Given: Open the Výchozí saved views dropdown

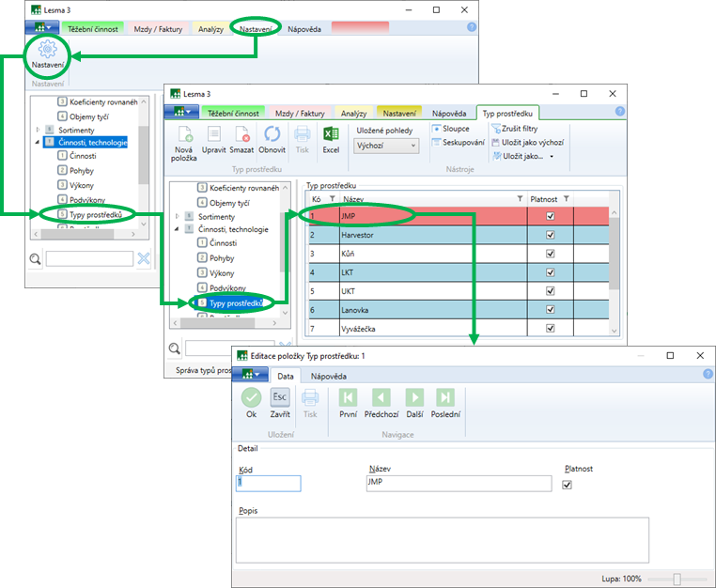Looking at the screenshot, I should click(x=386, y=147).
